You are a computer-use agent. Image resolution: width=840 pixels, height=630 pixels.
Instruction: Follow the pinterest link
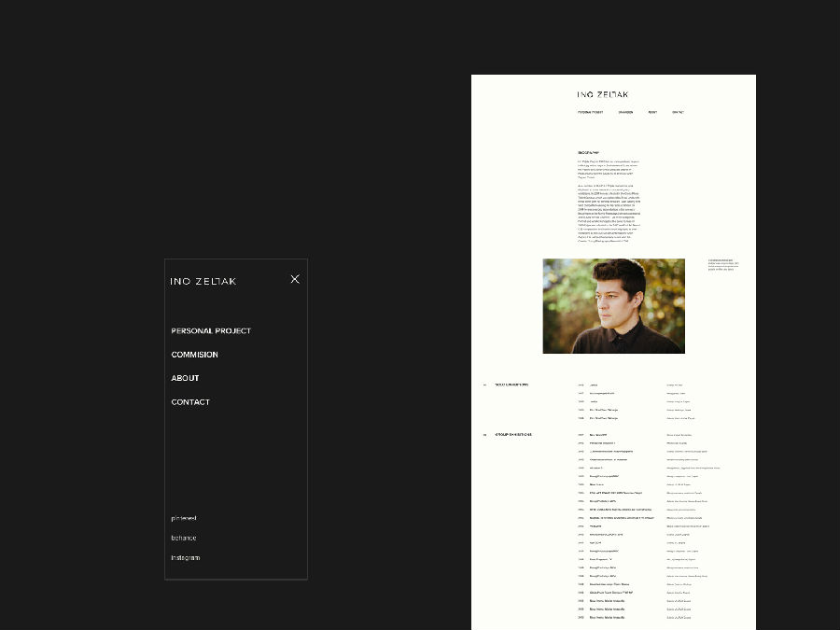[x=184, y=518]
